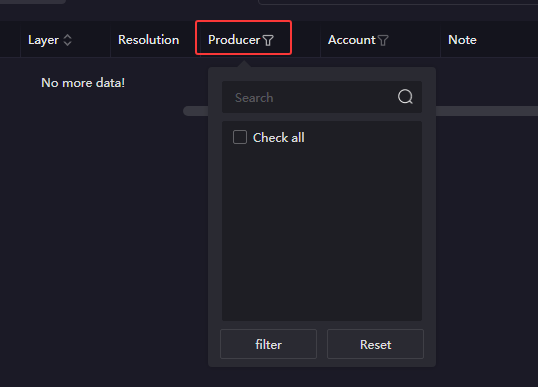Sort by the Layer column arrows
Screen dimensions: 538x387
tap(68, 40)
